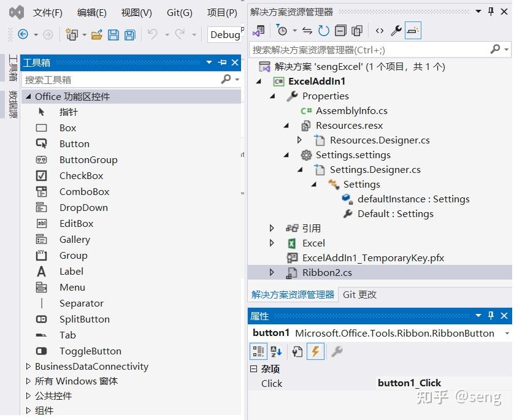Click the Refresh icon in Solution Explorer
514x420 pixels.
(x=324, y=30)
